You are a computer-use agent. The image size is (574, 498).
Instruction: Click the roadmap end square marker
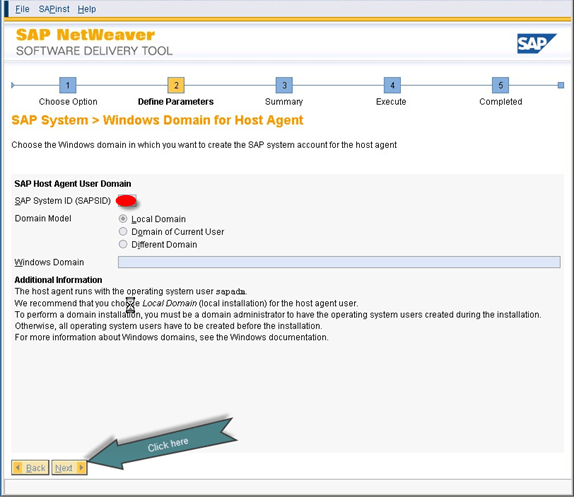pyautogui.click(x=561, y=85)
